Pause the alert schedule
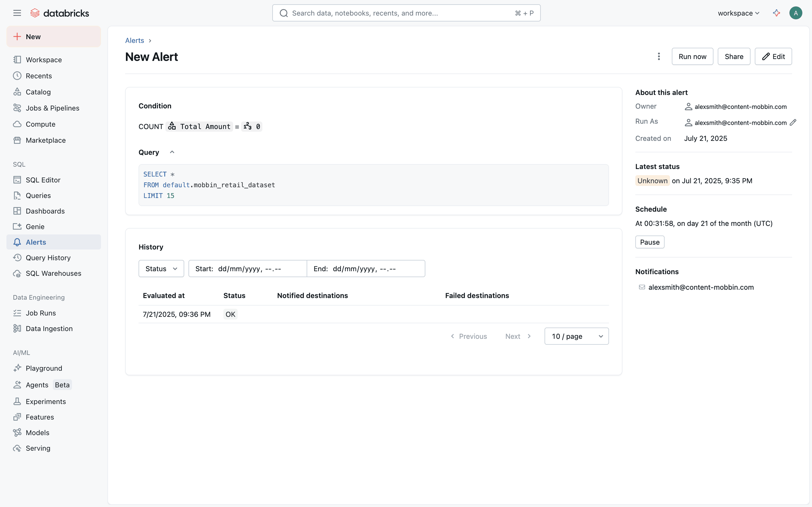This screenshot has height=507, width=812. [x=650, y=242]
